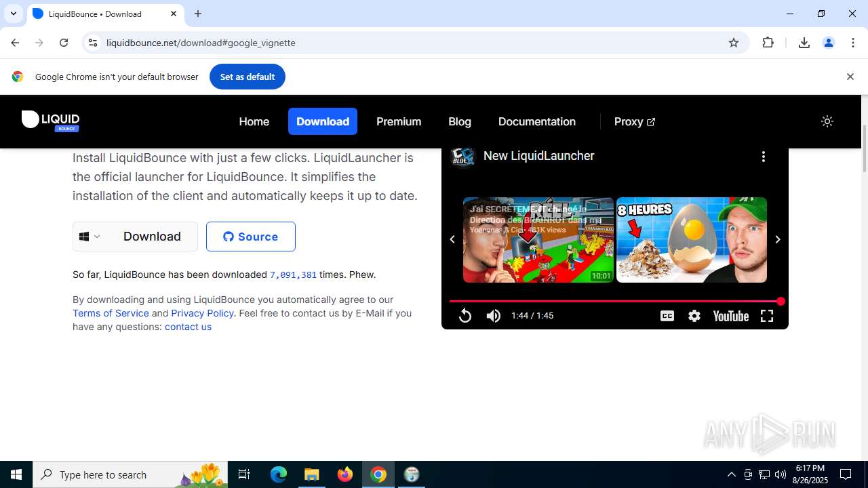Open Task View on the taskbar

pyautogui.click(x=244, y=474)
